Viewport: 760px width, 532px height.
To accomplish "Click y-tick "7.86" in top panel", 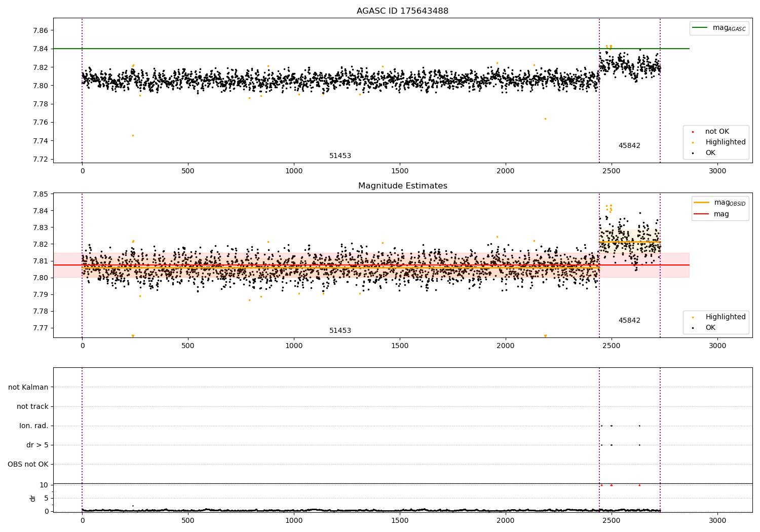I will tap(41, 30).
